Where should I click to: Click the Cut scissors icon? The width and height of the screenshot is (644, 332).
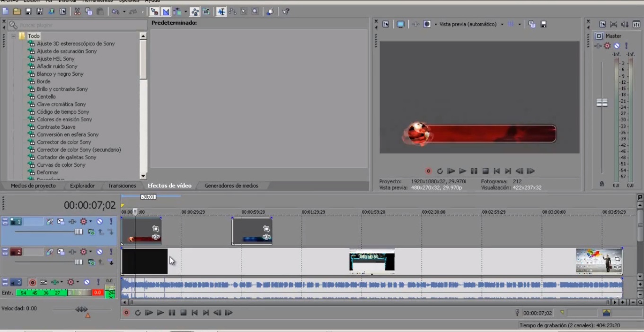(x=78, y=11)
